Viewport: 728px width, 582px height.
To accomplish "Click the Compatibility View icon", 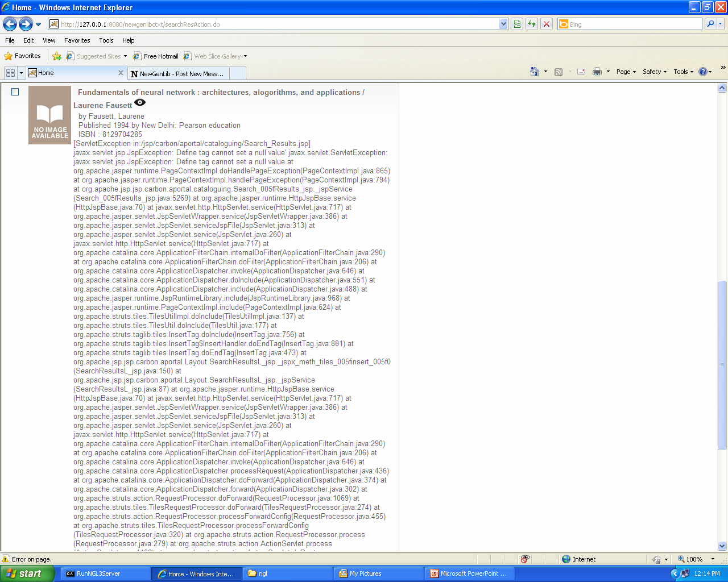I will pyautogui.click(x=517, y=24).
